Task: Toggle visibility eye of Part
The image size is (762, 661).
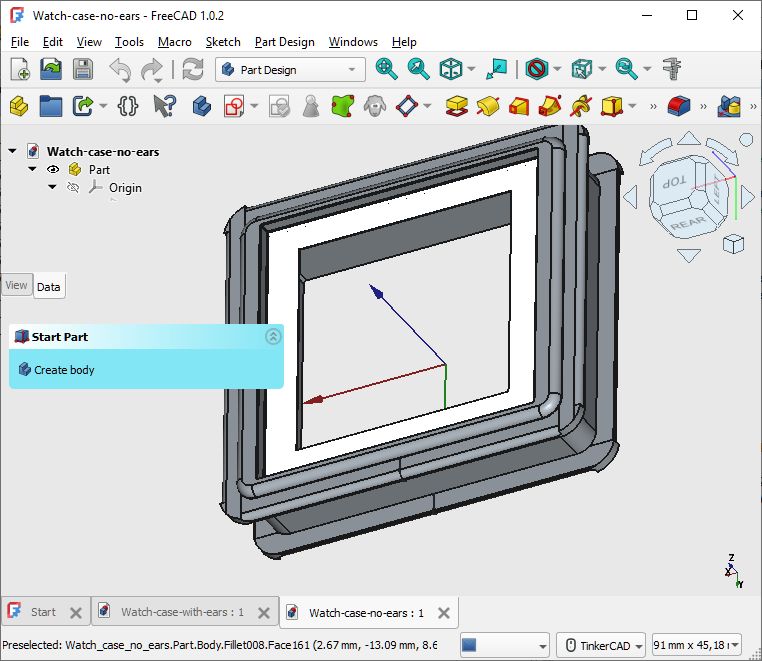Action: [x=53, y=170]
